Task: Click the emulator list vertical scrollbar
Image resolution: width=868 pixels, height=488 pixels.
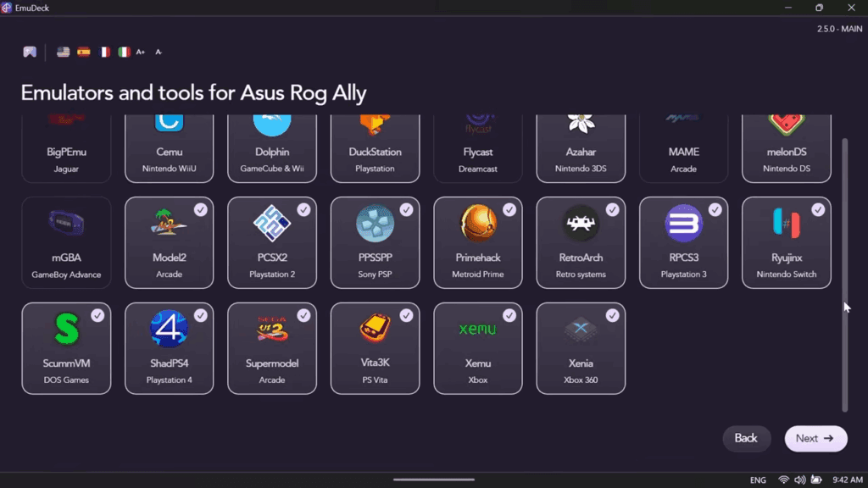Action: [x=844, y=271]
